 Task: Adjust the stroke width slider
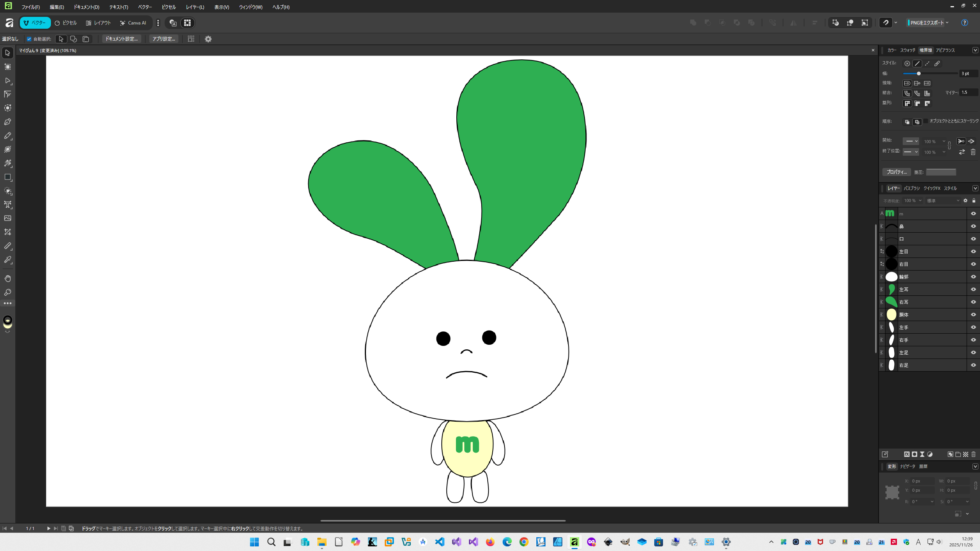(918, 73)
